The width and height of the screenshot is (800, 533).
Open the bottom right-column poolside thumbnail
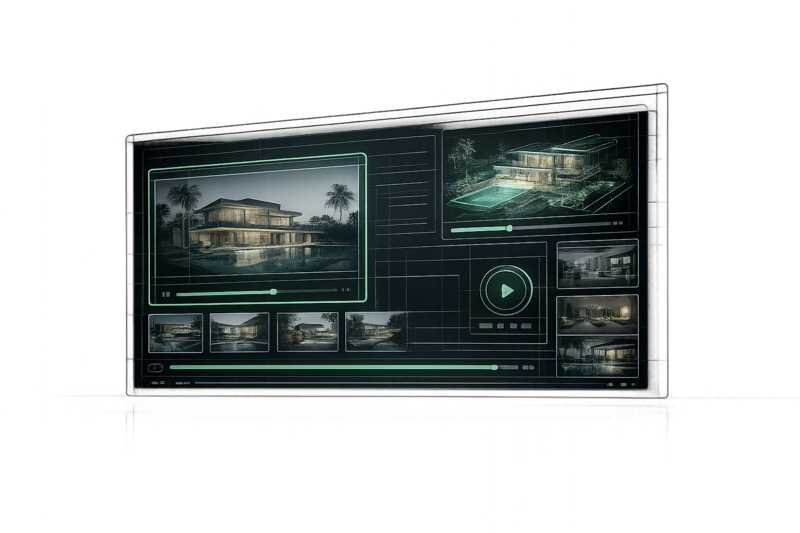coord(597,356)
